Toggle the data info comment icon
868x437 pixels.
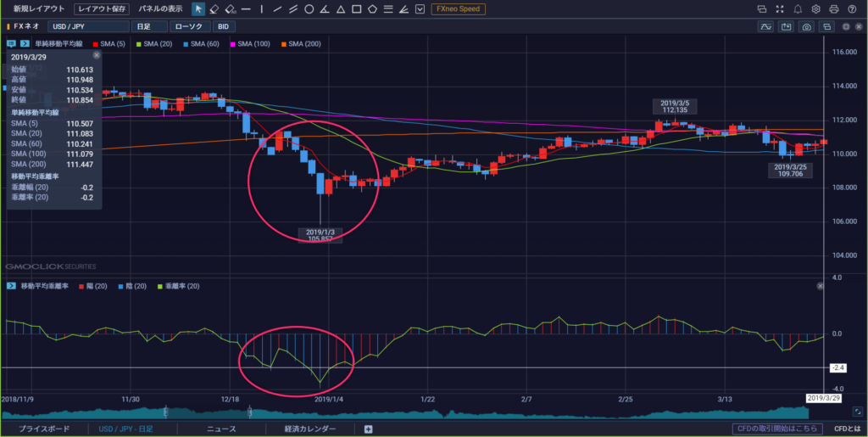point(12,44)
